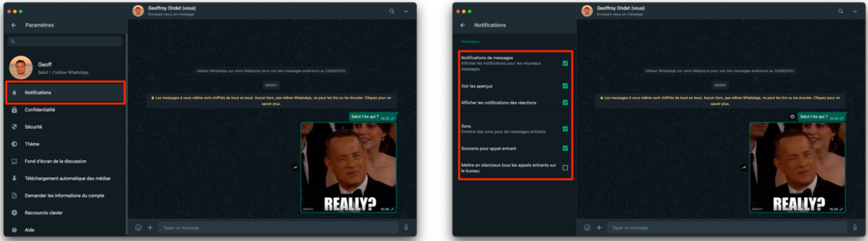
Task: Select the Thème settings entry
Action: 65,144
